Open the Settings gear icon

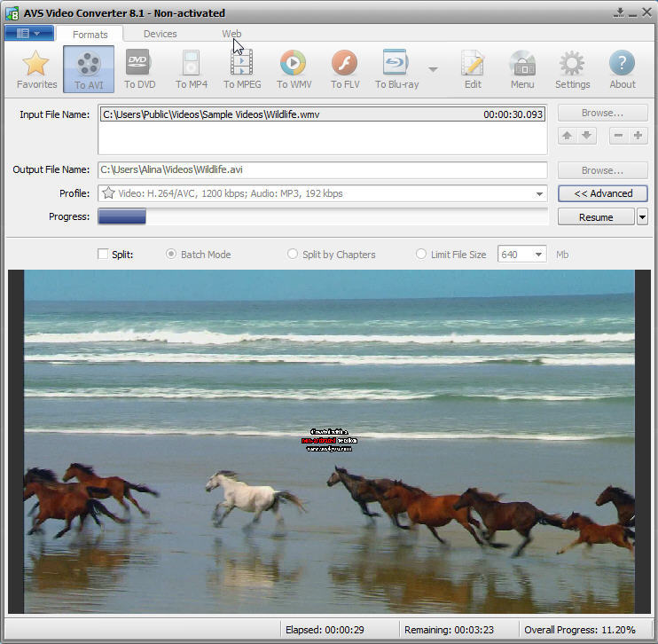pyautogui.click(x=572, y=63)
